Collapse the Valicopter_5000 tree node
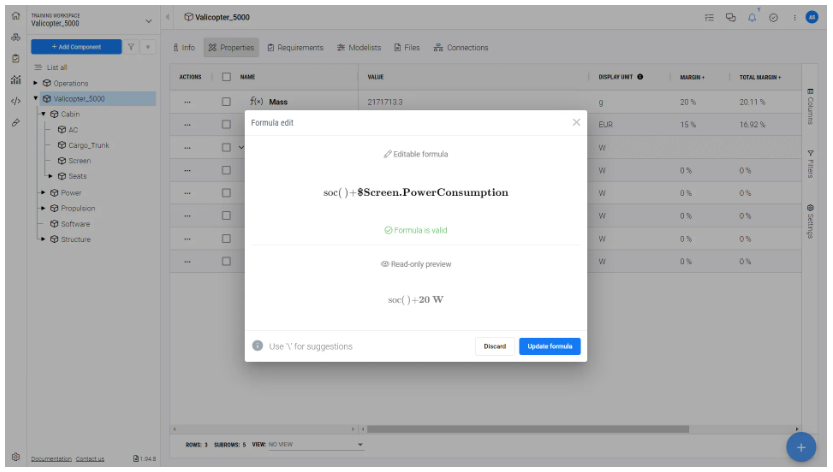 click(36, 98)
